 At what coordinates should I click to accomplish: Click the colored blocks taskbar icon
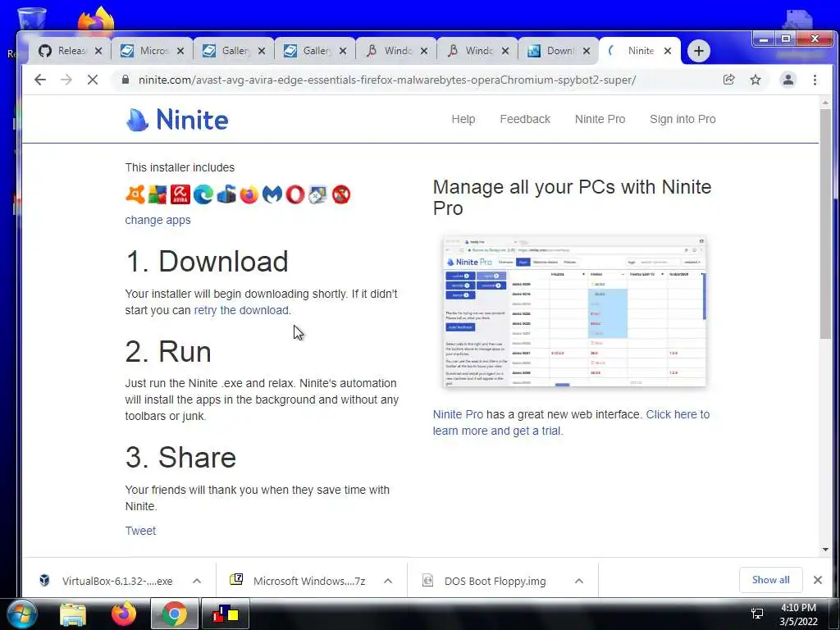[x=226, y=614]
